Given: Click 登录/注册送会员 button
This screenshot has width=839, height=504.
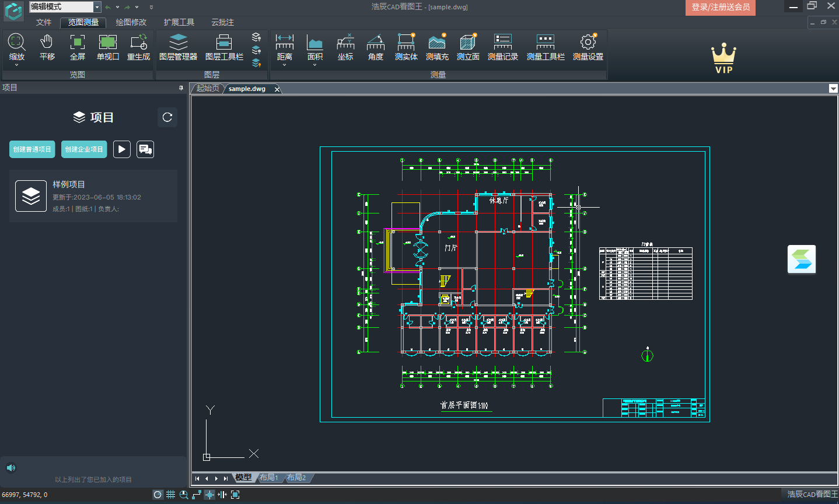Looking at the screenshot, I should 721,7.
